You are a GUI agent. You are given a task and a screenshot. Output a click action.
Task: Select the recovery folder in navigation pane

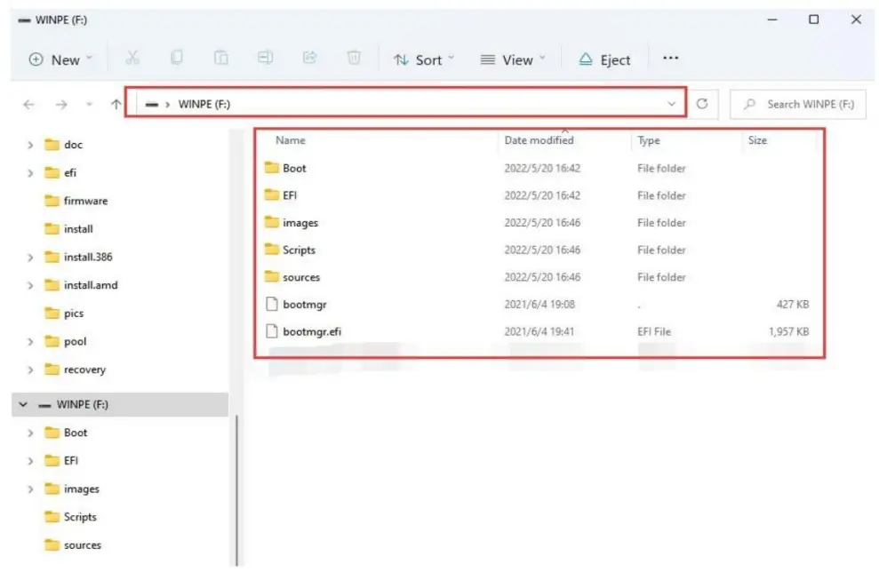click(84, 369)
